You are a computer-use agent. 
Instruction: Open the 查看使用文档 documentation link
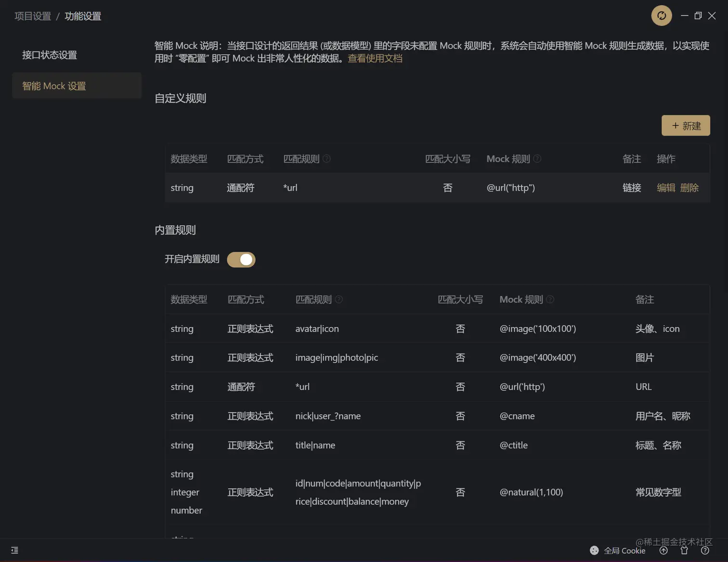point(375,58)
